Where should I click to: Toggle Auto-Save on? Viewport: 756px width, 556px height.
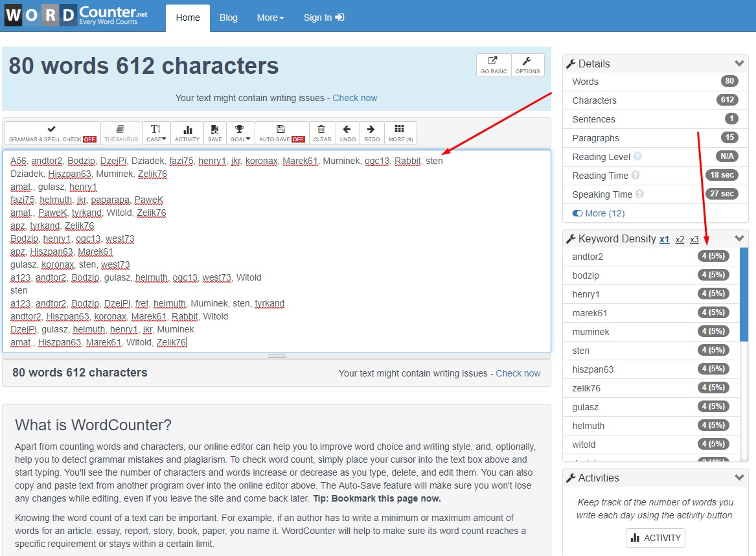(x=281, y=133)
